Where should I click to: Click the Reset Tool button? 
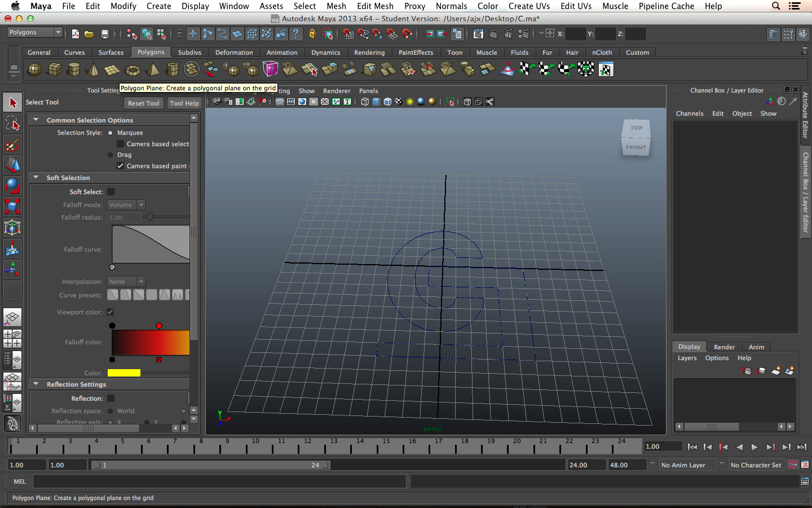pos(143,103)
